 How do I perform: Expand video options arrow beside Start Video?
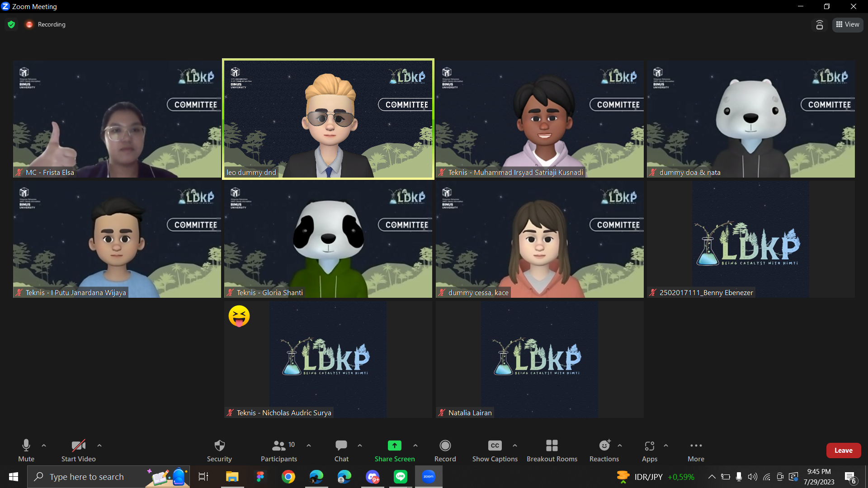pos(99,446)
